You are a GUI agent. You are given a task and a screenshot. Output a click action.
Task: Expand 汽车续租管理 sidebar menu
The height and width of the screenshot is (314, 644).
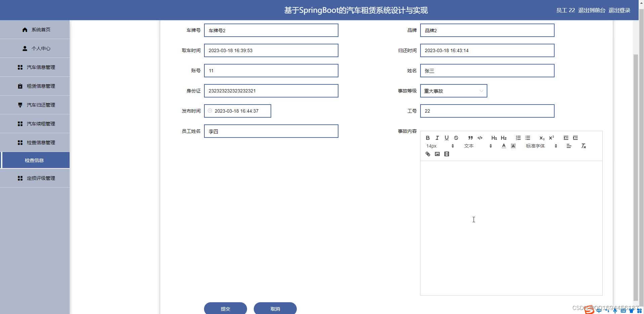[x=35, y=124]
